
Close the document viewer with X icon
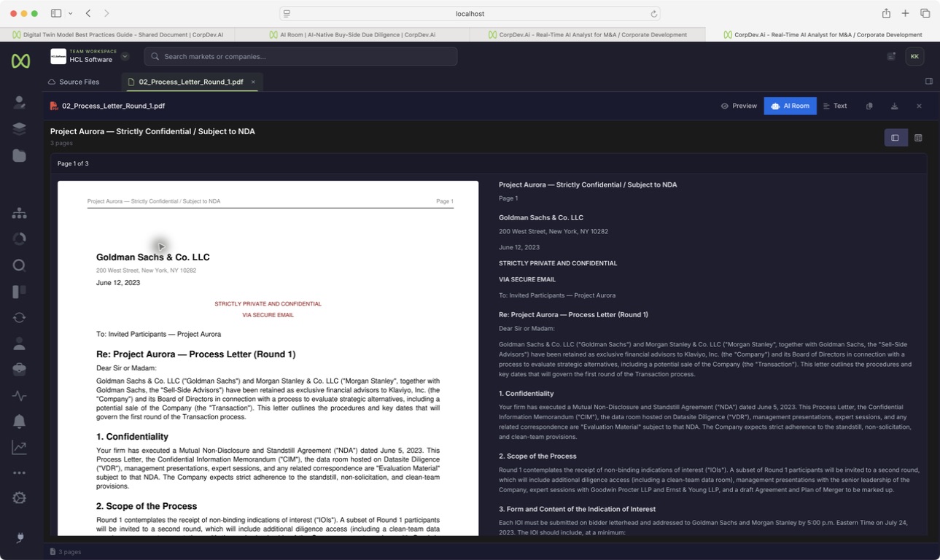[919, 106]
